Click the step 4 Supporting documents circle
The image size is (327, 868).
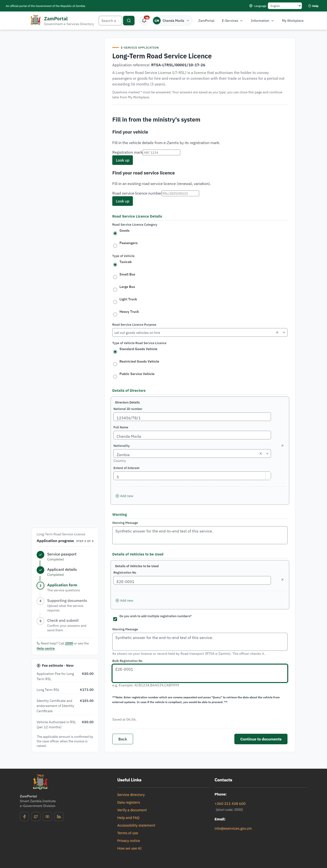click(x=40, y=601)
